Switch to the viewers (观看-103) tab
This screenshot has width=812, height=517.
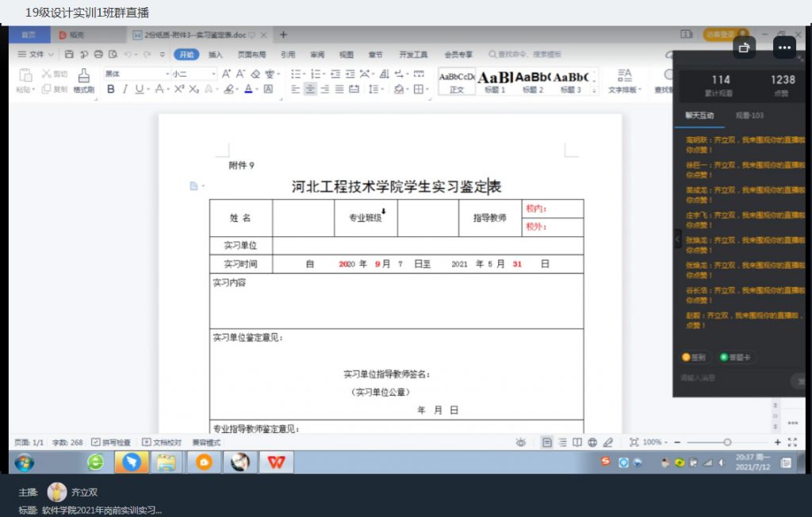749,116
